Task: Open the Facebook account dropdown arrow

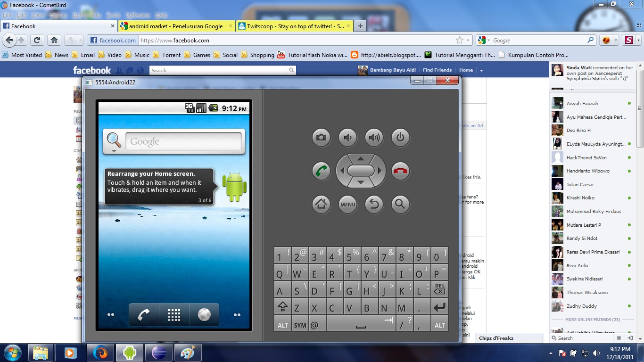Action: [481, 71]
